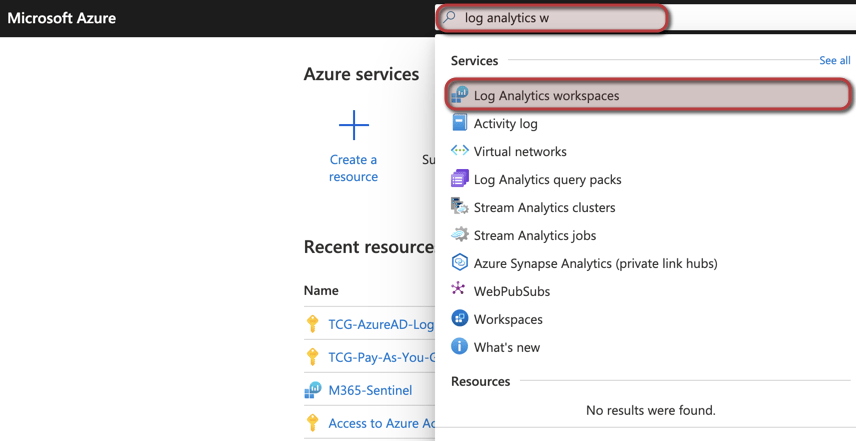Image resolution: width=856 pixels, height=441 pixels.
Task: Click the Azure Synapse Analytics icon
Action: coord(460,263)
